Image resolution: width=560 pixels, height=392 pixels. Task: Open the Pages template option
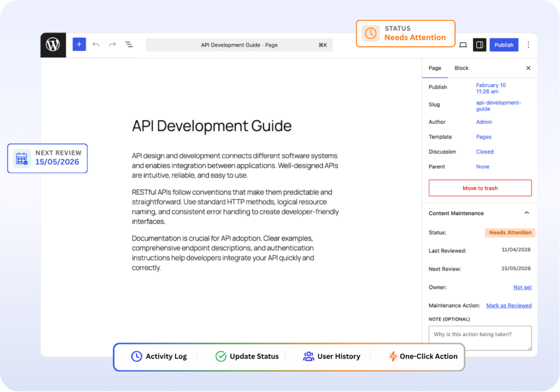(x=483, y=137)
